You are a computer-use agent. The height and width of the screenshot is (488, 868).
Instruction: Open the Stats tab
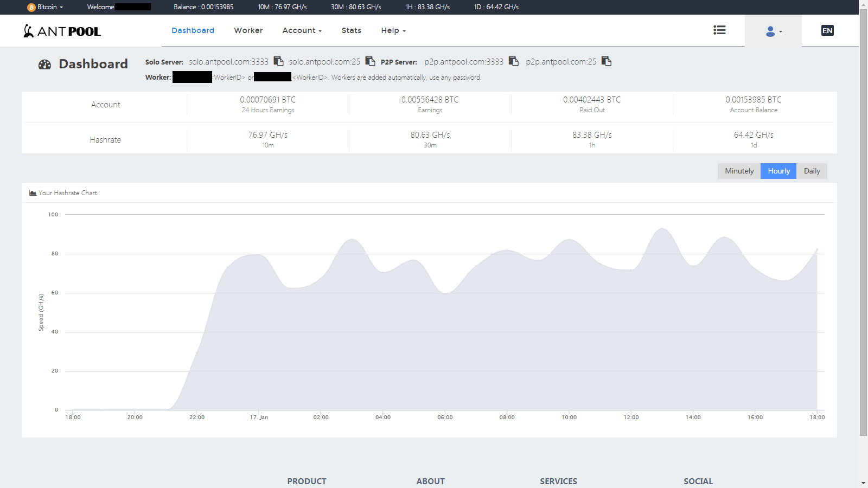click(x=352, y=30)
